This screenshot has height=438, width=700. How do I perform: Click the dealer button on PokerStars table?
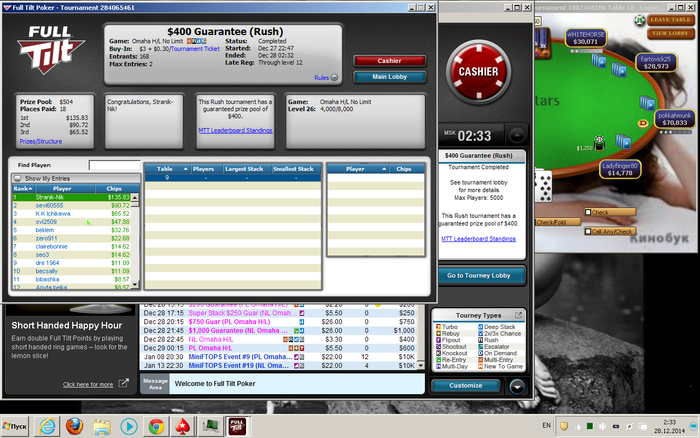(642, 123)
